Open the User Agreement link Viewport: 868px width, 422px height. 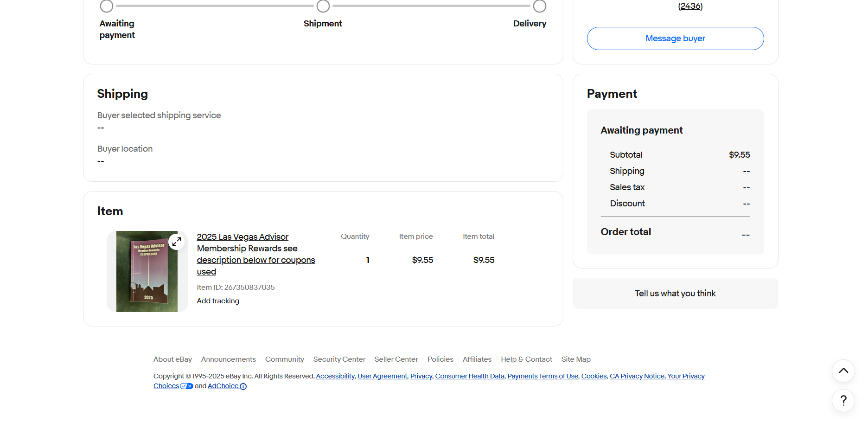(382, 376)
